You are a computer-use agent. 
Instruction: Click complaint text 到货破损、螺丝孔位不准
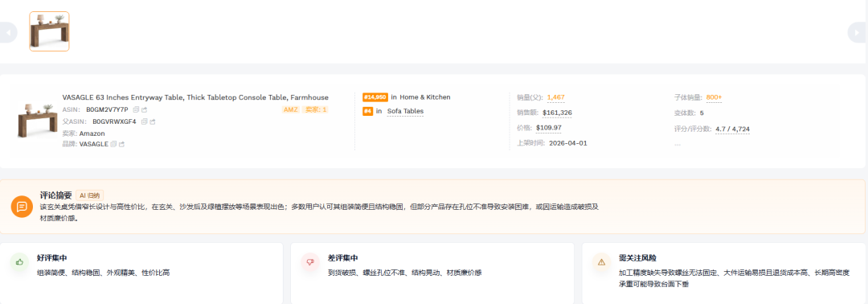pyautogui.click(x=367, y=273)
